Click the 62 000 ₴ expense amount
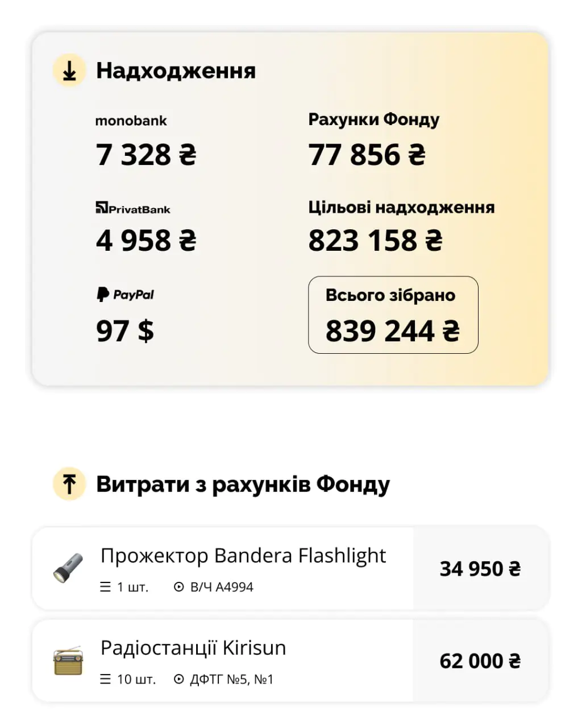 point(480,661)
